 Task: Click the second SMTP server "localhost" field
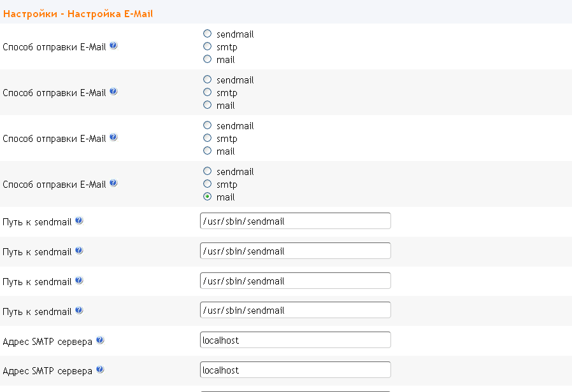coord(295,370)
